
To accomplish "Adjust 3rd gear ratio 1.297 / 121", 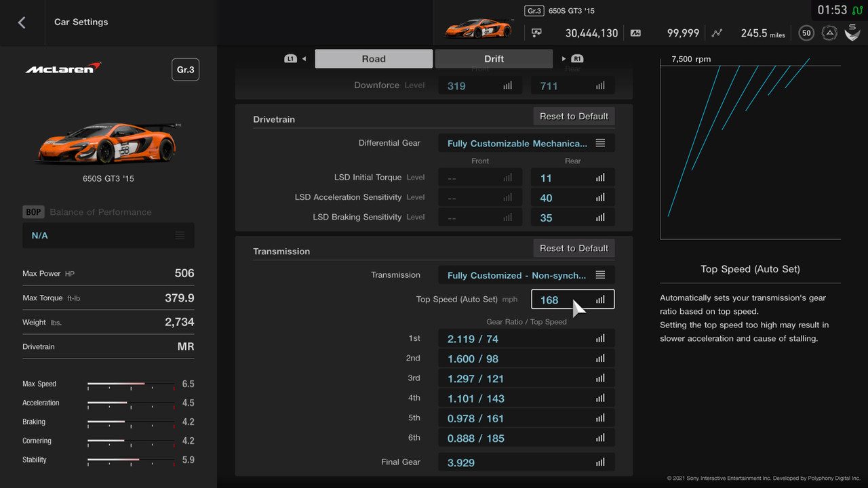I will click(x=526, y=378).
